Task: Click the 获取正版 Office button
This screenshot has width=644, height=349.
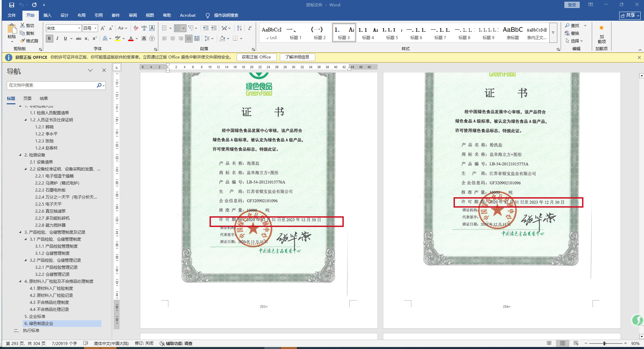Action: (x=256, y=57)
